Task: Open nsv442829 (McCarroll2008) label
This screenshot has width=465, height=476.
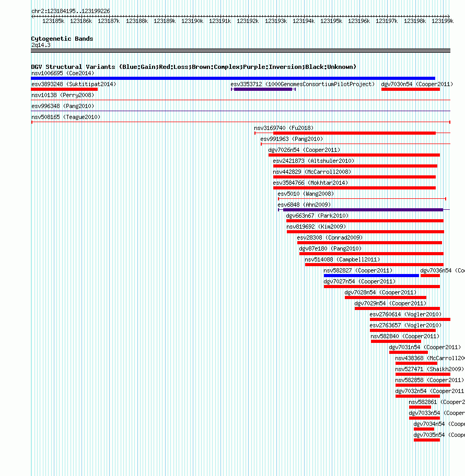Action: (x=312, y=172)
